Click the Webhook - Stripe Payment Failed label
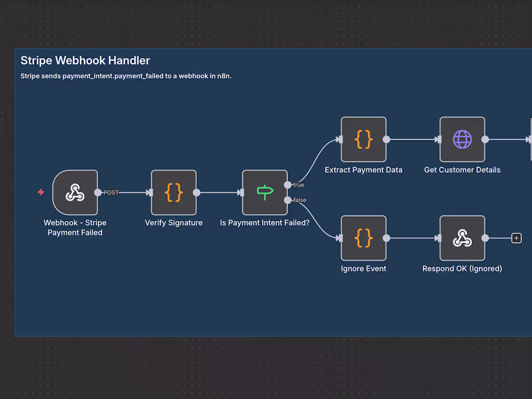 click(x=75, y=228)
